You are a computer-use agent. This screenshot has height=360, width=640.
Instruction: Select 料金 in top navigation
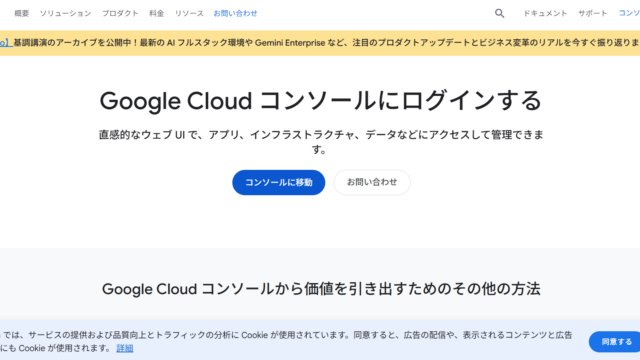point(156,13)
